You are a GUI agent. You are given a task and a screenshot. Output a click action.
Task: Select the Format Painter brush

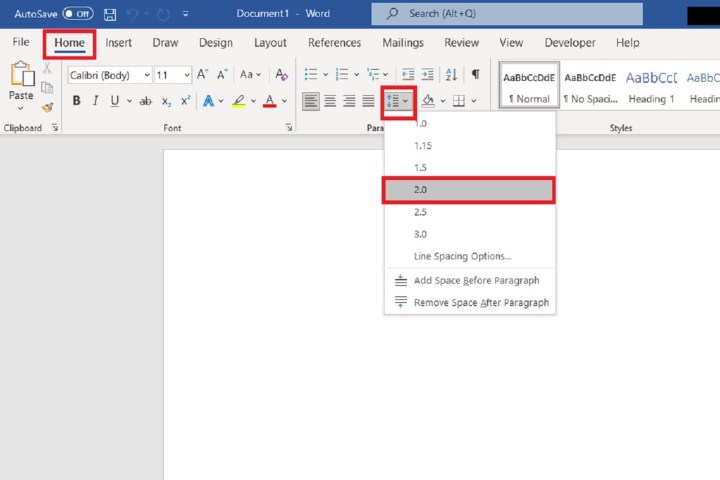[47, 107]
